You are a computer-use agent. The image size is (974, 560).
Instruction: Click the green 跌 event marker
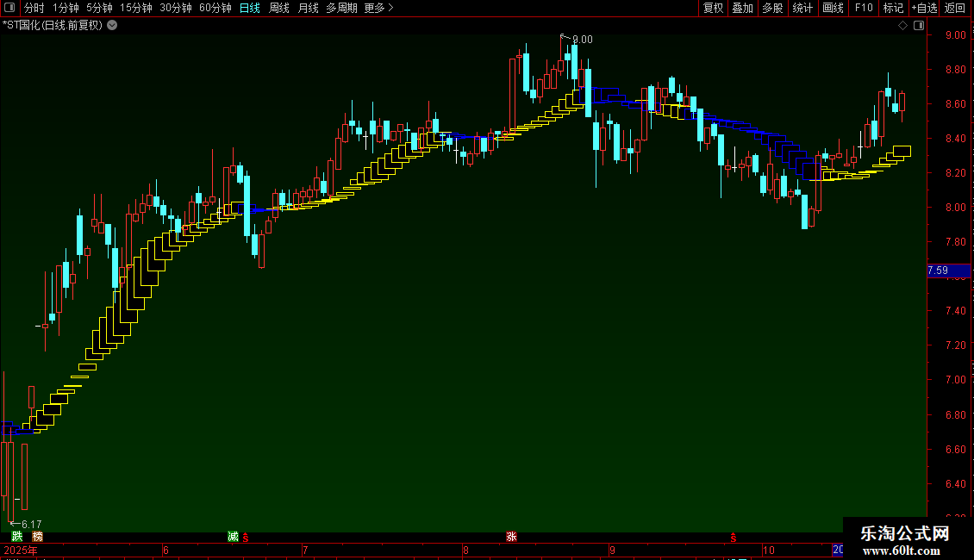tap(17, 537)
